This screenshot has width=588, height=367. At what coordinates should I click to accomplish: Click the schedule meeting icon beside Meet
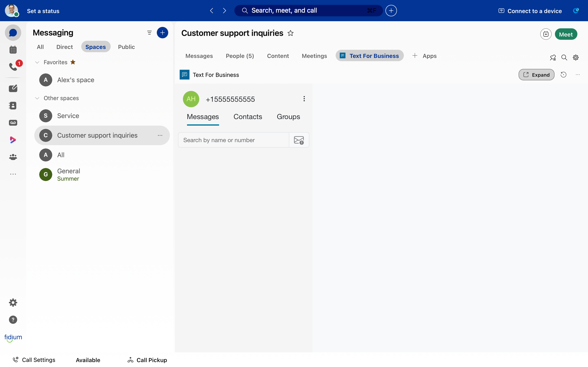point(546,34)
